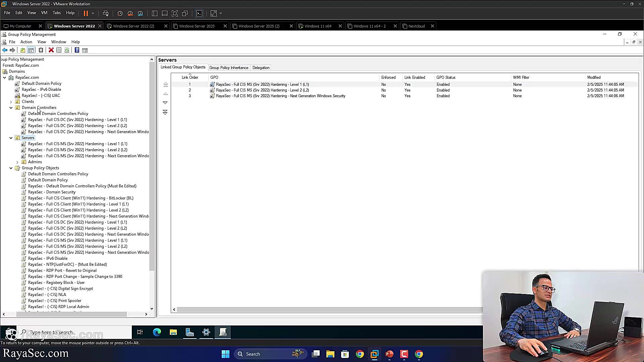Collapse the RayaSec.com domain node
The height and width of the screenshot is (362, 644).
pos(5,77)
